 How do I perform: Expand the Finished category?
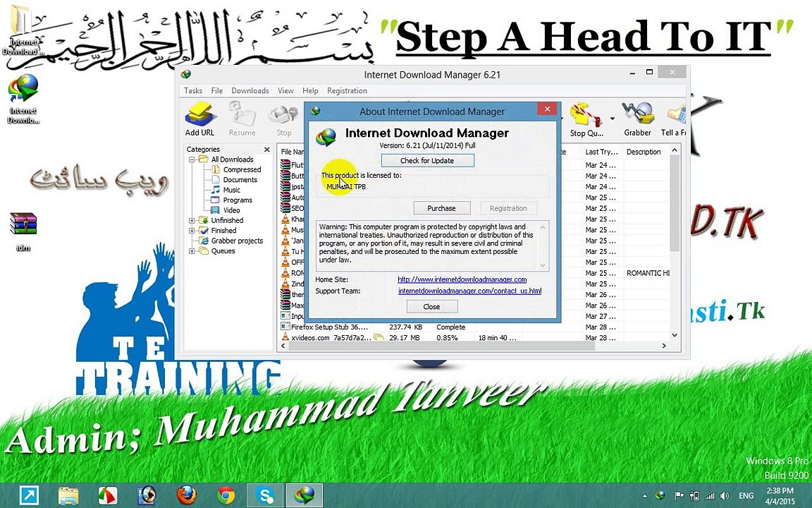click(x=192, y=231)
